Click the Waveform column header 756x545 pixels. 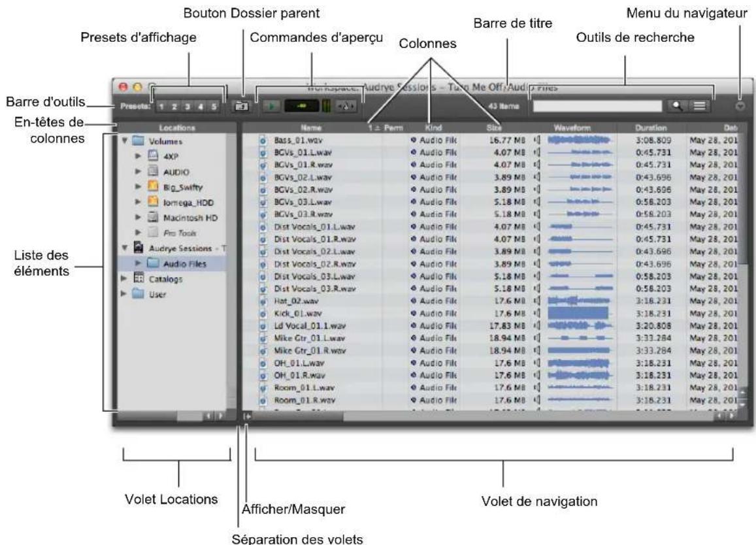(x=572, y=128)
